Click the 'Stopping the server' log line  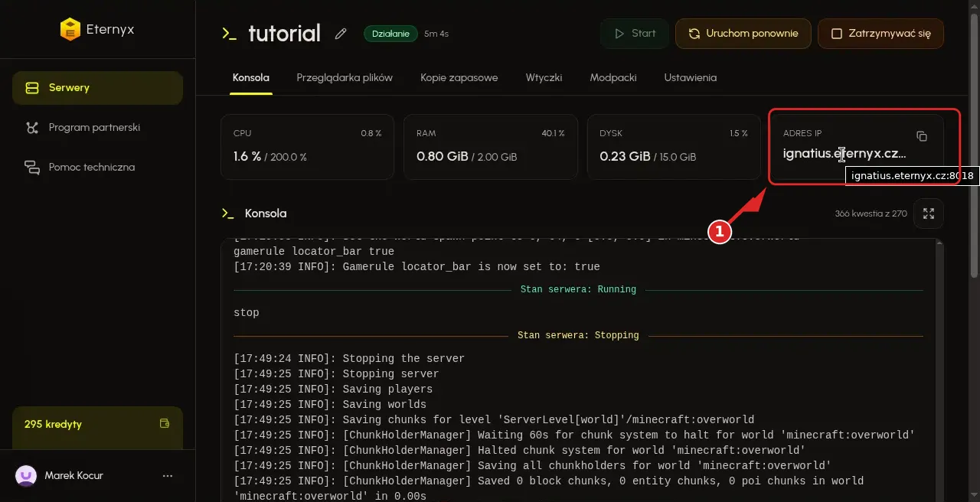pyautogui.click(x=349, y=359)
